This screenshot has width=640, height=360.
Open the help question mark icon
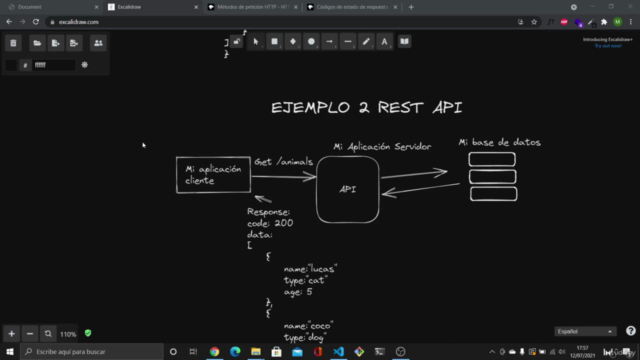tap(631, 331)
